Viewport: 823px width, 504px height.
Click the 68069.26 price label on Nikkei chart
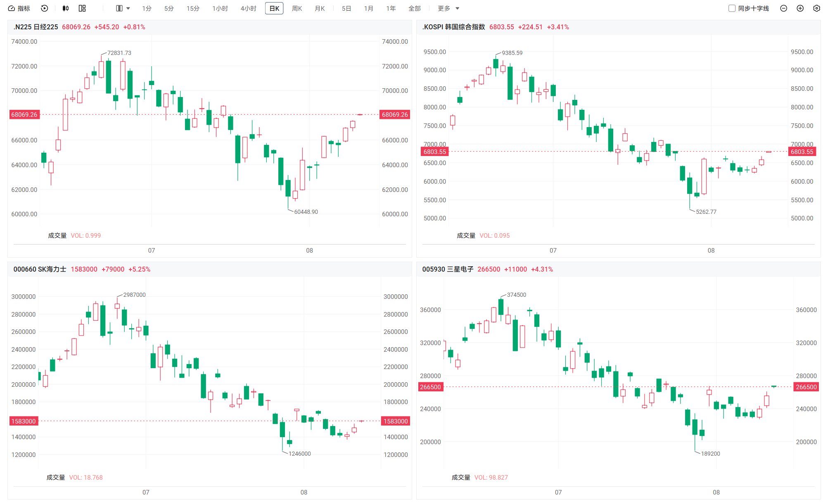pyautogui.click(x=24, y=114)
